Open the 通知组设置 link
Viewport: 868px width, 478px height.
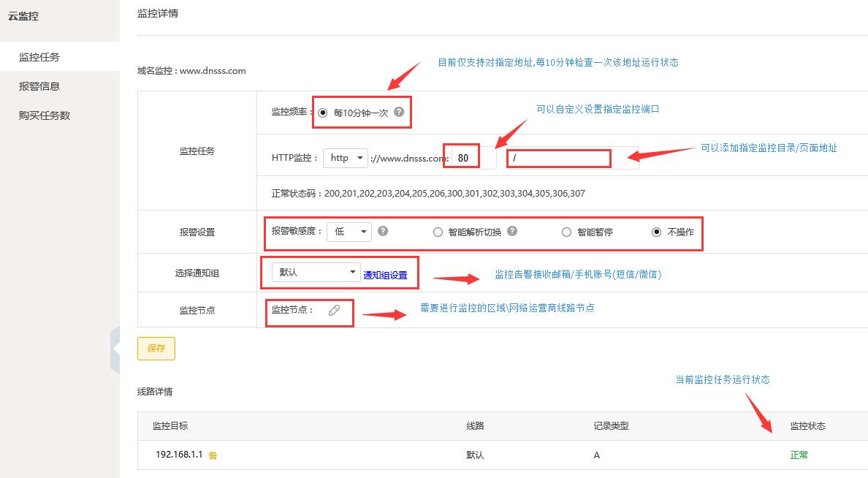click(x=385, y=276)
